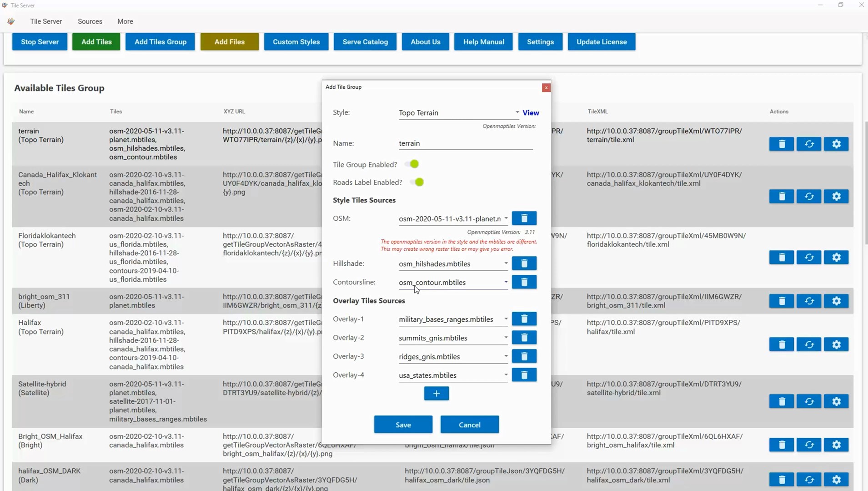Image resolution: width=868 pixels, height=491 pixels.
Task: Open the Sources menu
Action: [90, 21]
